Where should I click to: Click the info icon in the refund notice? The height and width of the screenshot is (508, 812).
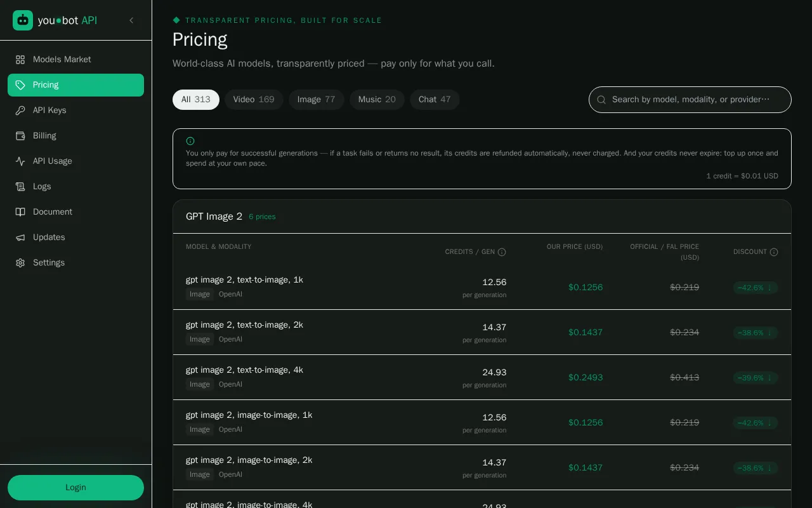click(190, 141)
